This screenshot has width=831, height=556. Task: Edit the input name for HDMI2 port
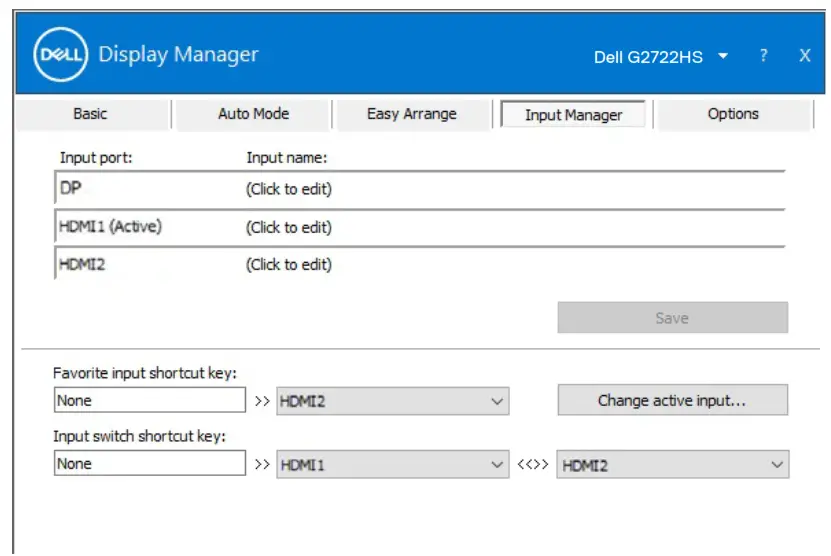289,264
